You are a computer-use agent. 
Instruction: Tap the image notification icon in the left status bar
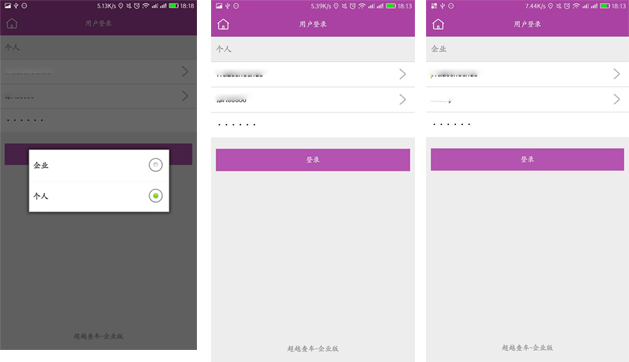[x=8, y=6]
